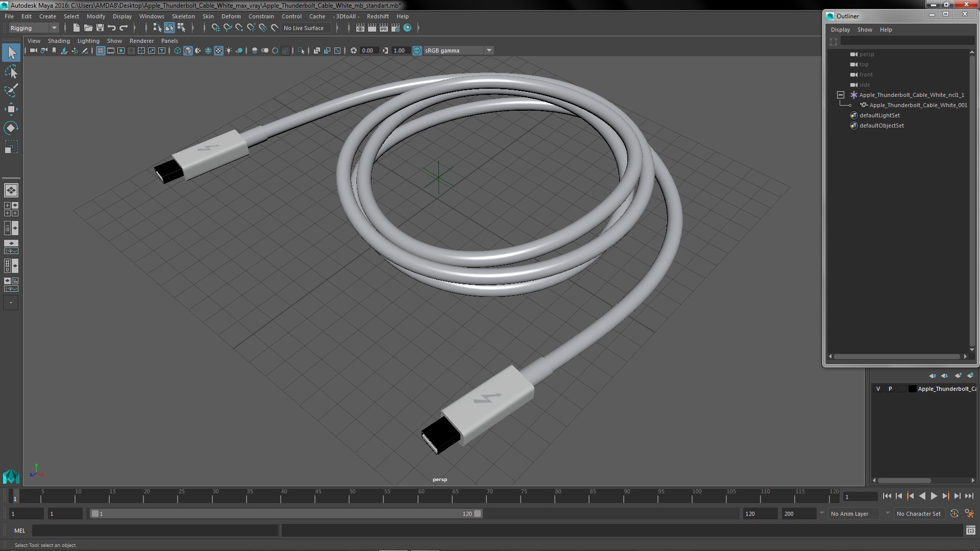Activate the Move tool
The image size is (980, 551).
click(11, 109)
